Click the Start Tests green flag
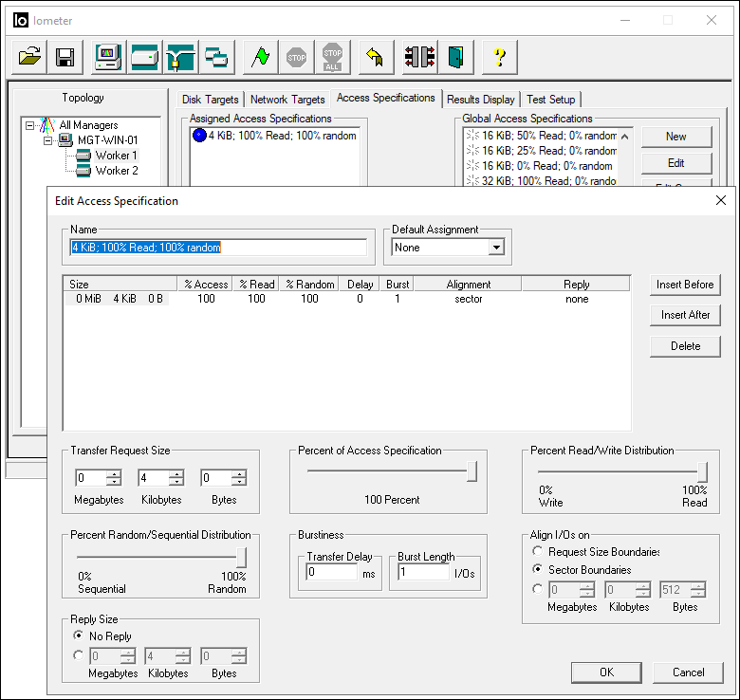Screen dimensions: 740x700 point(260,57)
